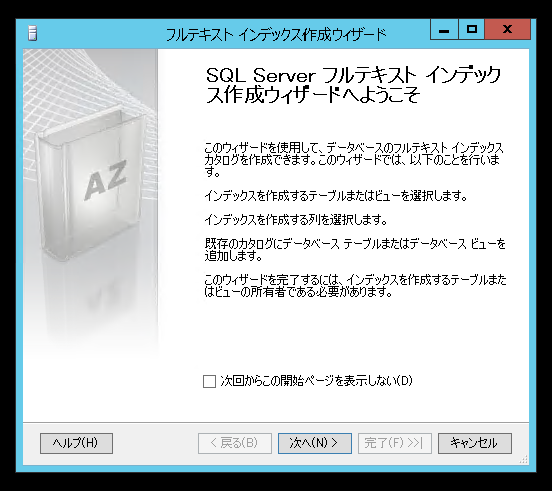Image resolution: width=552 pixels, height=491 pixels.
Task: Click the 次へ(N) > button
Action: pos(315,443)
